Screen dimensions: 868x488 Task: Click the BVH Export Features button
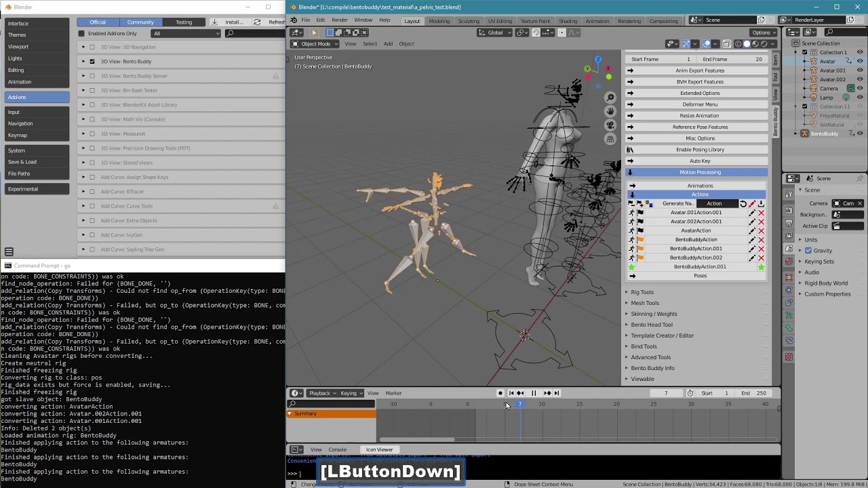click(x=696, y=82)
